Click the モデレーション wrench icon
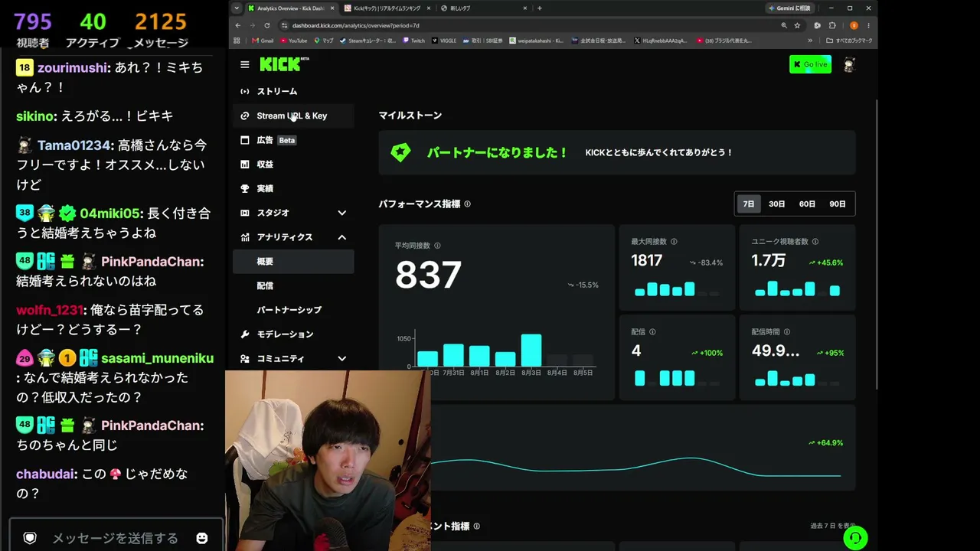Image resolution: width=980 pixels, height=551 pixels. coord(245,334)
